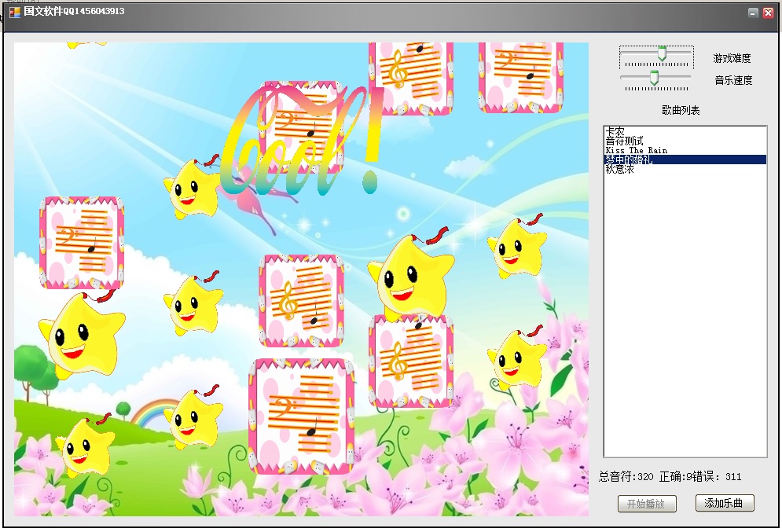Hit the largest bass clef card at bottom center
This screenshot has height=532, width=782.
(302, 416)
